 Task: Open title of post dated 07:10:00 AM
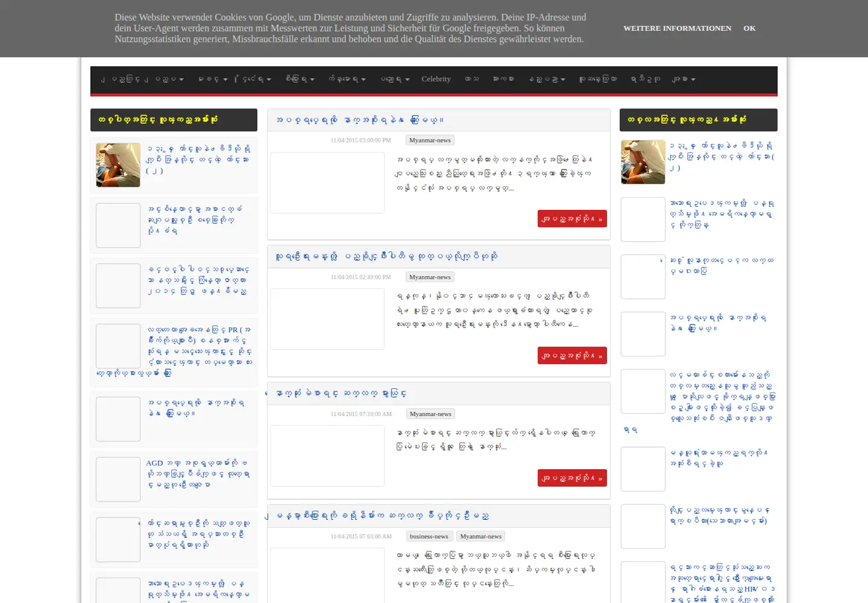coord(341,393)
